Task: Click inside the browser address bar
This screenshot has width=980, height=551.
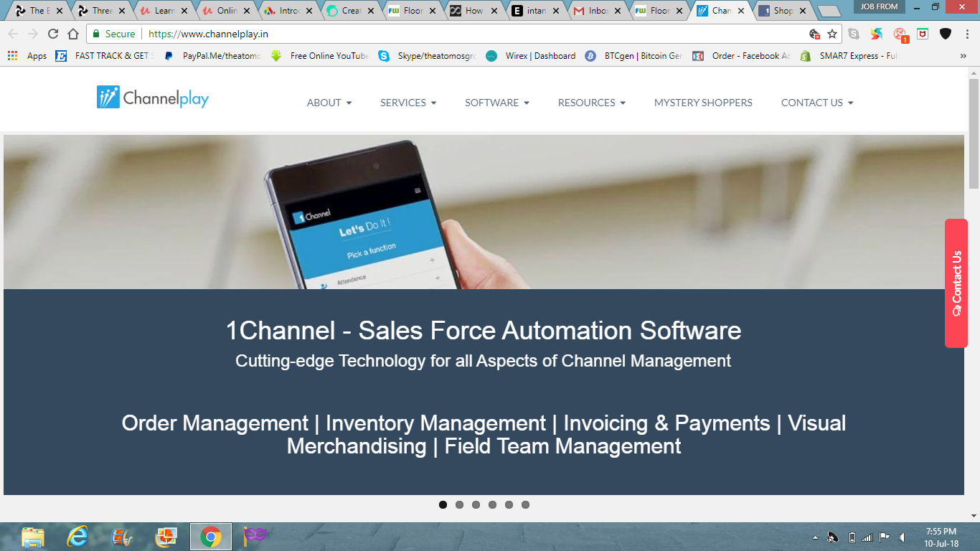Action: click(287, 33)
